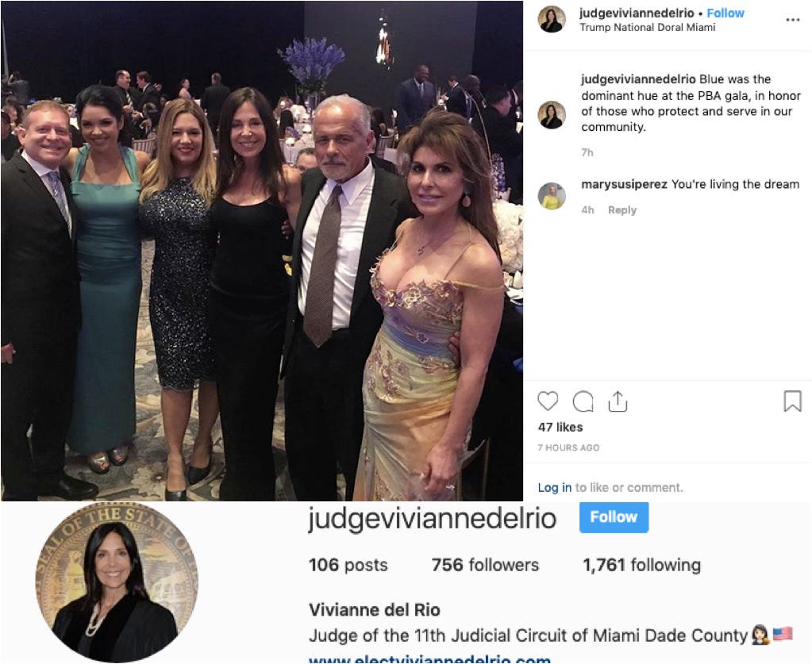The image size is (812, 664).
Task: Open profile avatar in the post header
Action: point(552,19)
